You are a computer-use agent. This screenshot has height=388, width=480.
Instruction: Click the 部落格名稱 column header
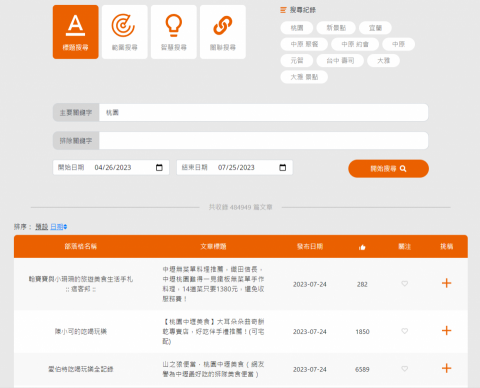click(x=81, y=246)
